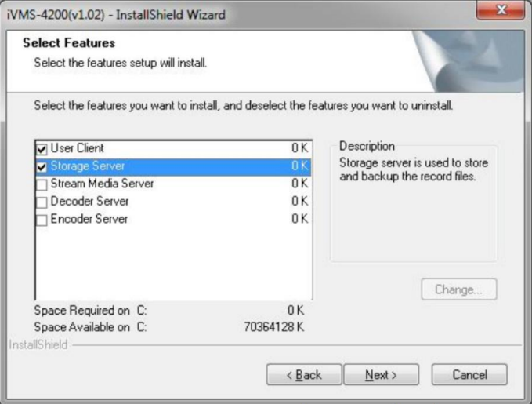The height and width of the screenshot is (404, 532).
Task: Click the greyed-out Change... button
Action: click(459, 289)
